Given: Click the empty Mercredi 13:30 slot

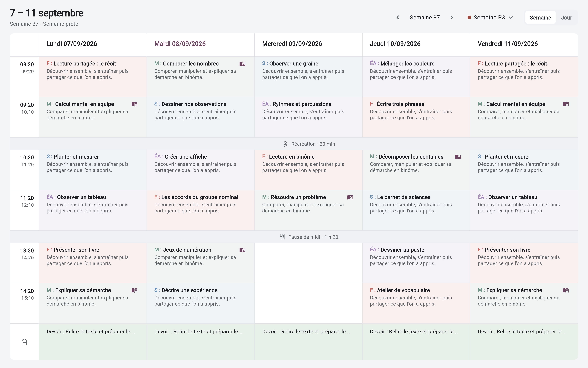Looking at the screenshot, I should coord(309,263).
